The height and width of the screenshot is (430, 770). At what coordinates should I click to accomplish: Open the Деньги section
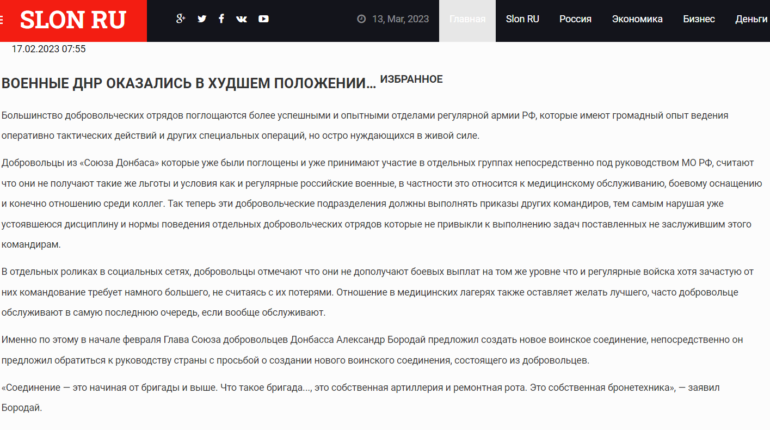[x=751, y=19]
